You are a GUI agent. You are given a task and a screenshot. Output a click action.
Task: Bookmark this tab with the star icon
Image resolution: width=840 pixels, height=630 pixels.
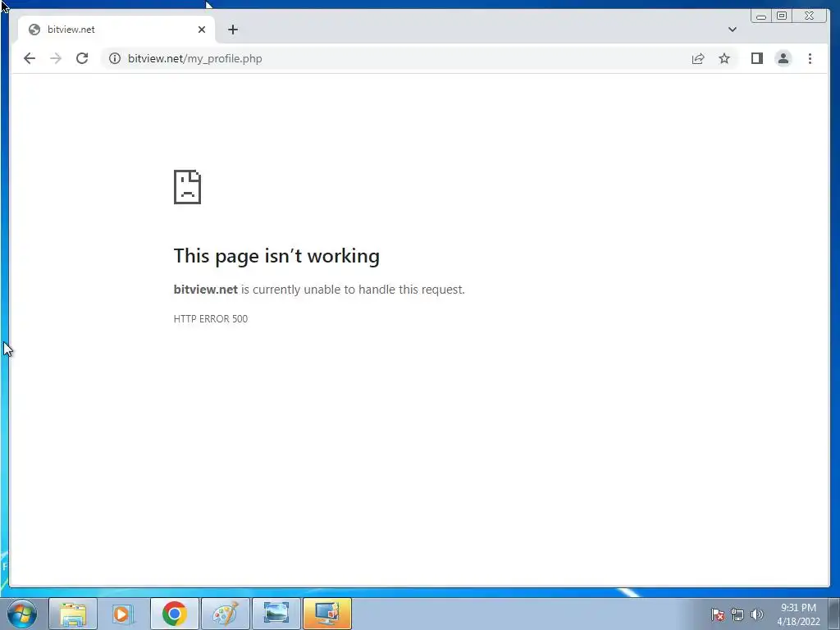tap(724, 58)
